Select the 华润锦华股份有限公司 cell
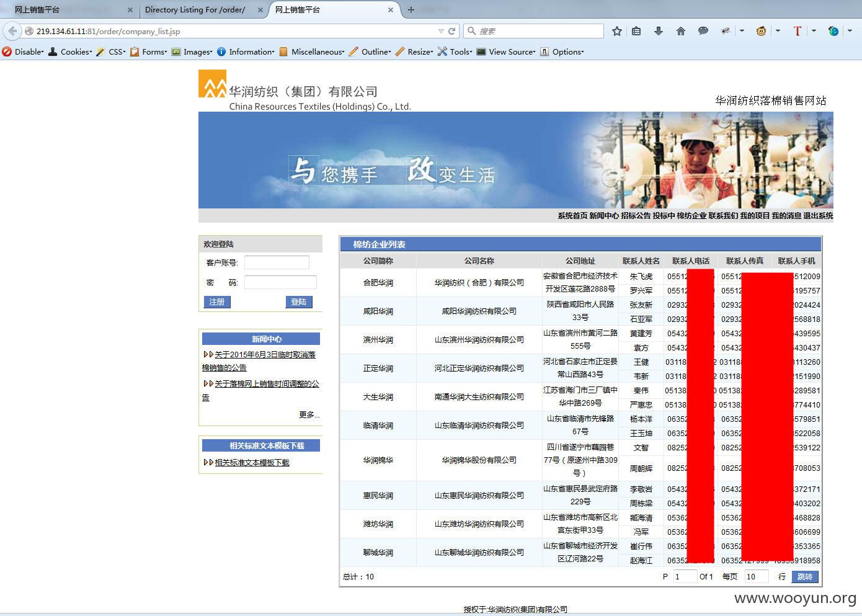Image resolution: width=862 pixels, height=616 pixels. click(x=479, y=460)
